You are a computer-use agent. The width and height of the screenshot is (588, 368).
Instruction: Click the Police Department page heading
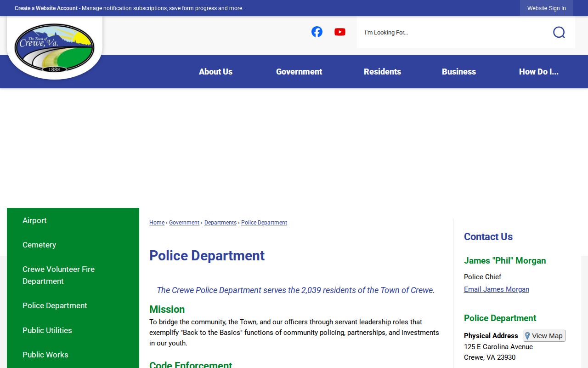coord(207,256)
